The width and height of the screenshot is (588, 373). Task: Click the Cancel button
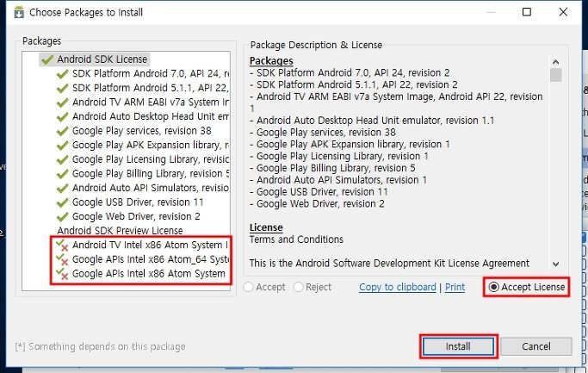coord(536,346)
